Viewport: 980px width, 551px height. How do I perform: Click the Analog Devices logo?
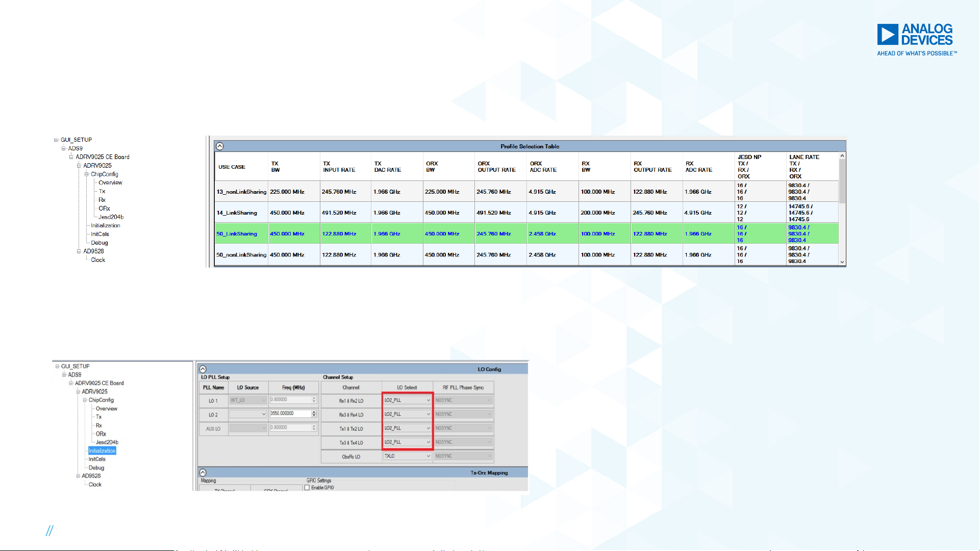[917, 39]
